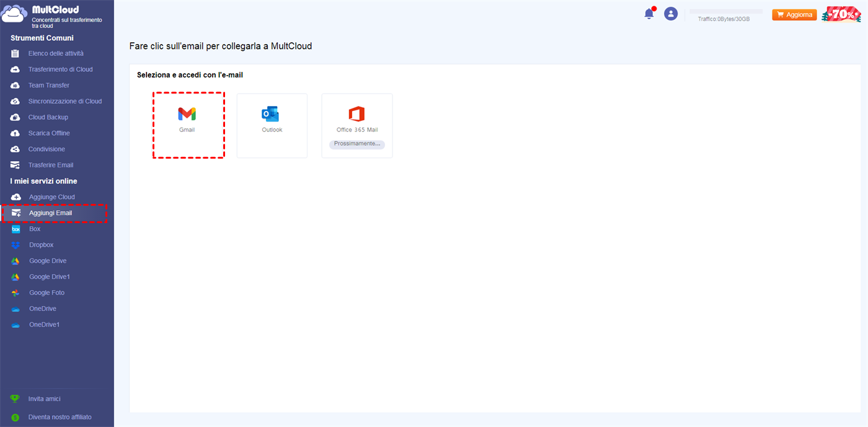Screen dimensions: 868x427
Task: Click the OneDrive1 cloud icon
Action: click(x=16, y=325)
